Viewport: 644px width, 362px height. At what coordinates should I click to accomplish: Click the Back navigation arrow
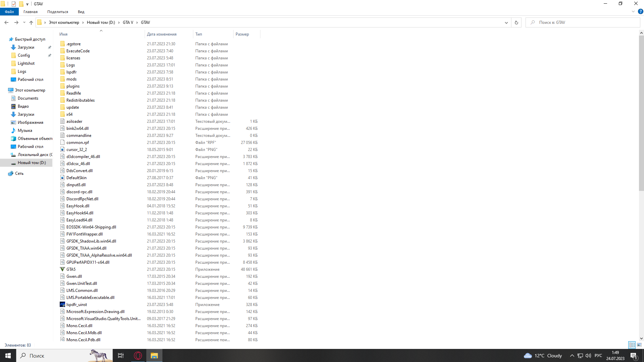click(6, 22)
